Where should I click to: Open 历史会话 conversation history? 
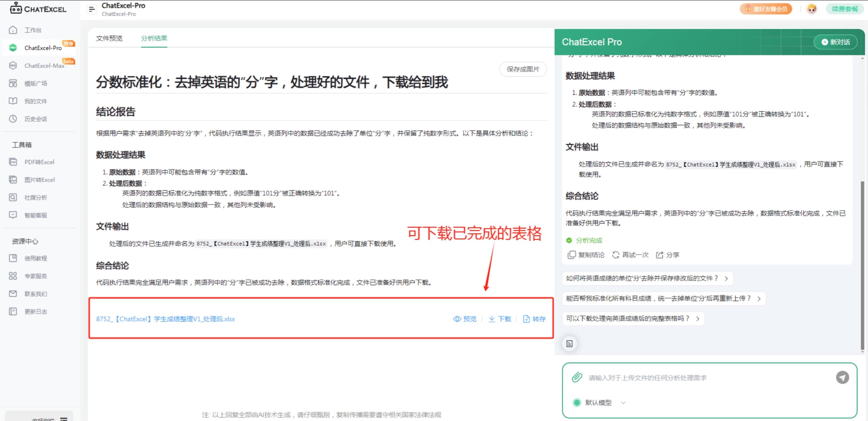35,119
